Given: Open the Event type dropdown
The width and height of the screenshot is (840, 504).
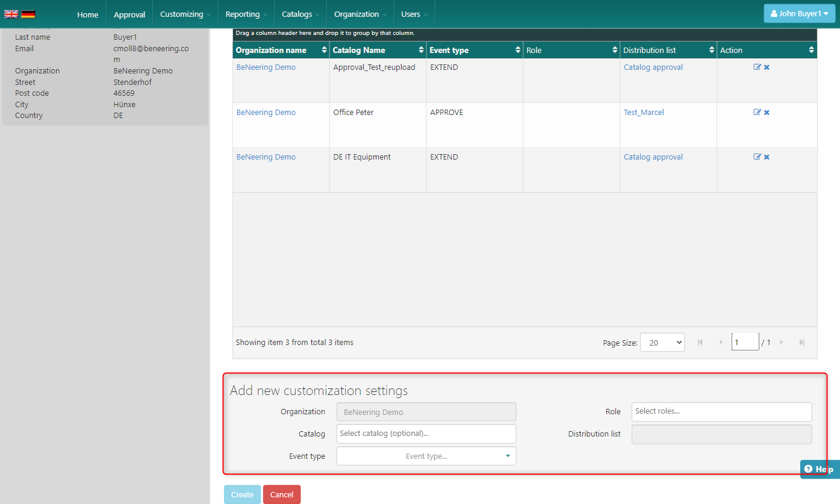Looking at the screenshot, I should click(x=426, y=456).
